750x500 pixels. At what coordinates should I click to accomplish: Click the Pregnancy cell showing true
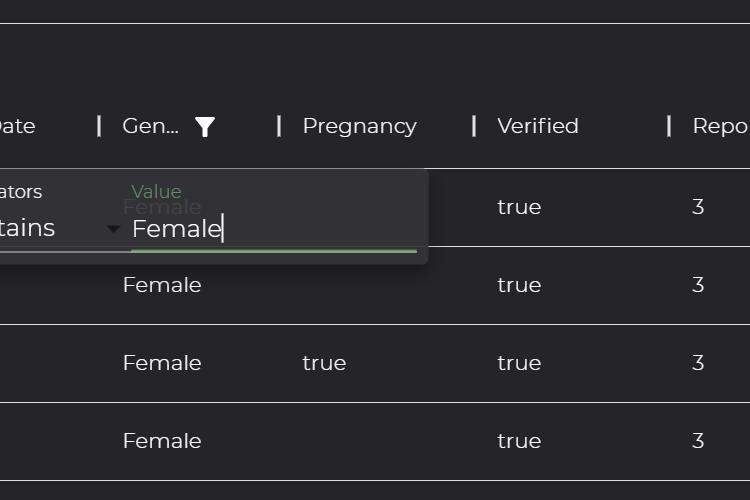[x=324, y=363]
